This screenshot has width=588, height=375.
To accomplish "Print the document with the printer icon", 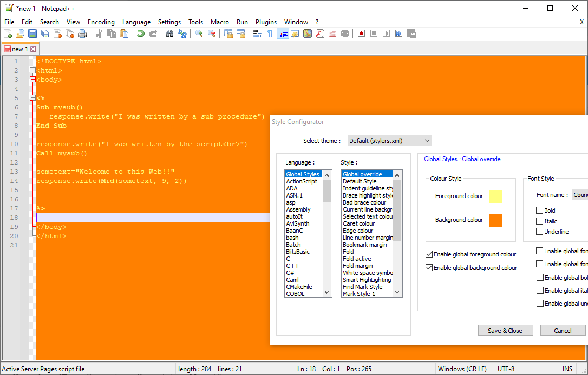I will [x=82, y=34].
